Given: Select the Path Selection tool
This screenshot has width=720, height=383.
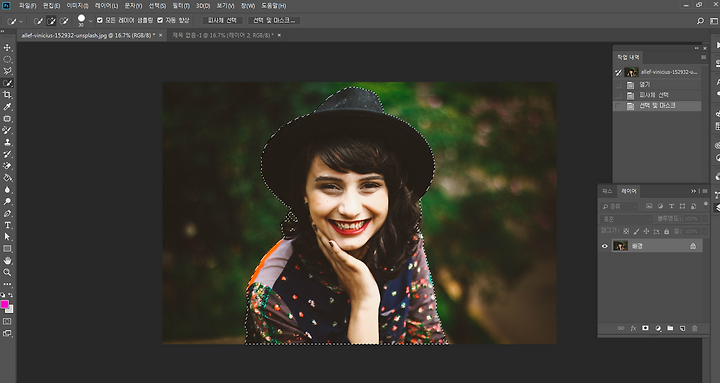Looking at the screenshot, I should (7, 237).
